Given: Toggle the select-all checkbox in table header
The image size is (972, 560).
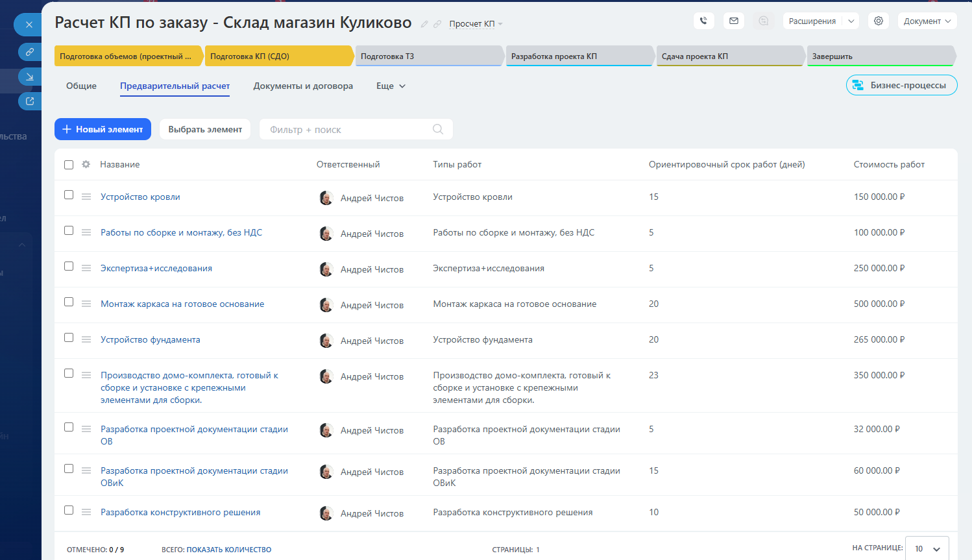Looking at the screenshot, I should point(69,165).
